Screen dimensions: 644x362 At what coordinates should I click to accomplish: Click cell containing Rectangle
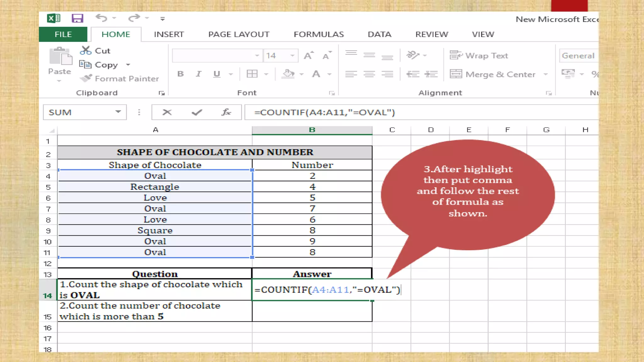coord(155,187)
